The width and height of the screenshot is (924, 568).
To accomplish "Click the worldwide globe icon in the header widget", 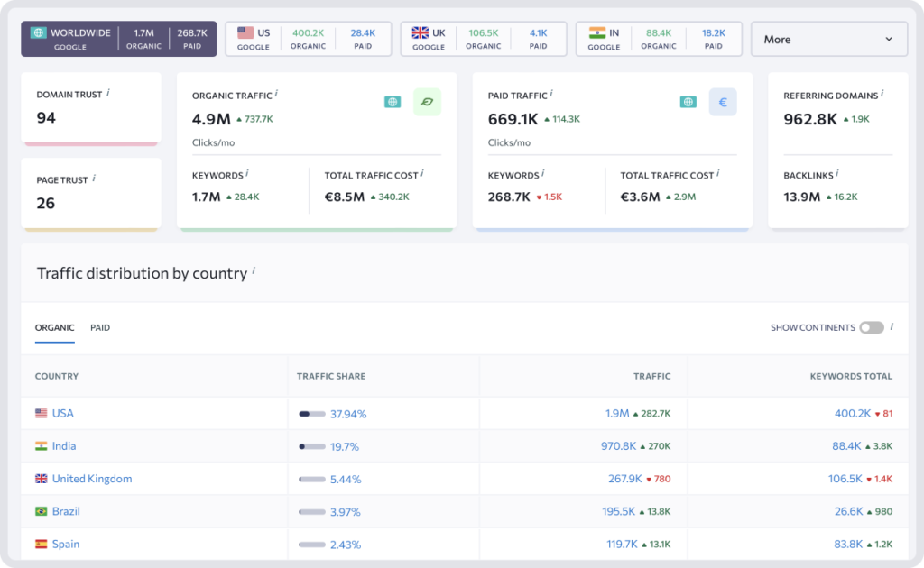I will [x=37, y=32].
